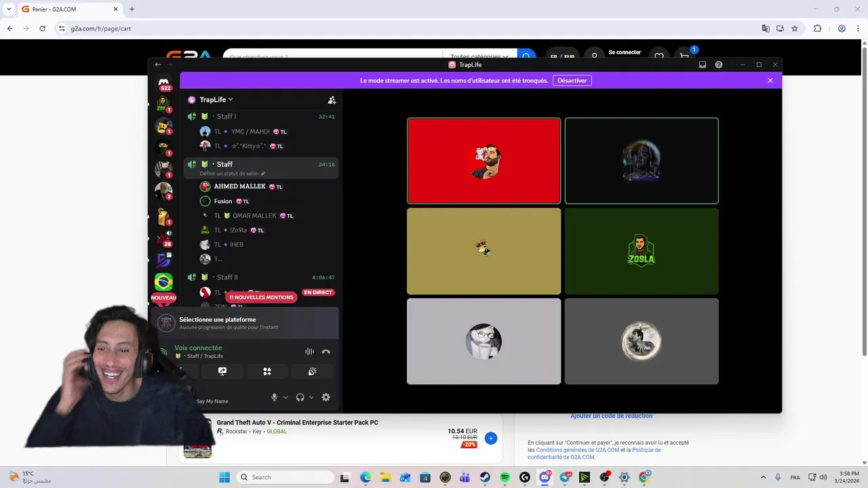
Task: Toggle noise suppression waveform icon
Action: pos(309,352)
